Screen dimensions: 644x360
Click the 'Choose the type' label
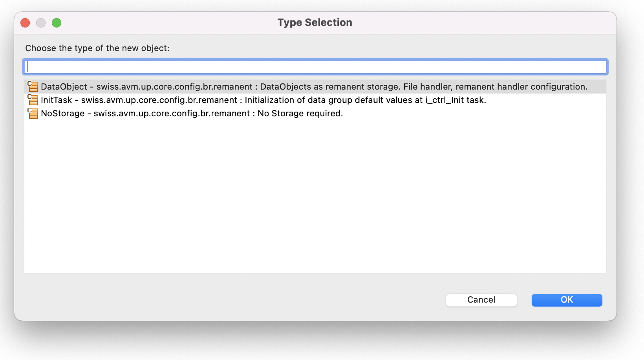click(97, 48)
